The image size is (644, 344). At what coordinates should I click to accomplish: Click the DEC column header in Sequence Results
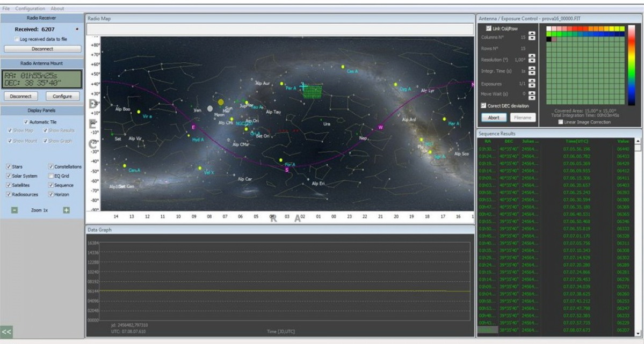click(x=509, y=141)
